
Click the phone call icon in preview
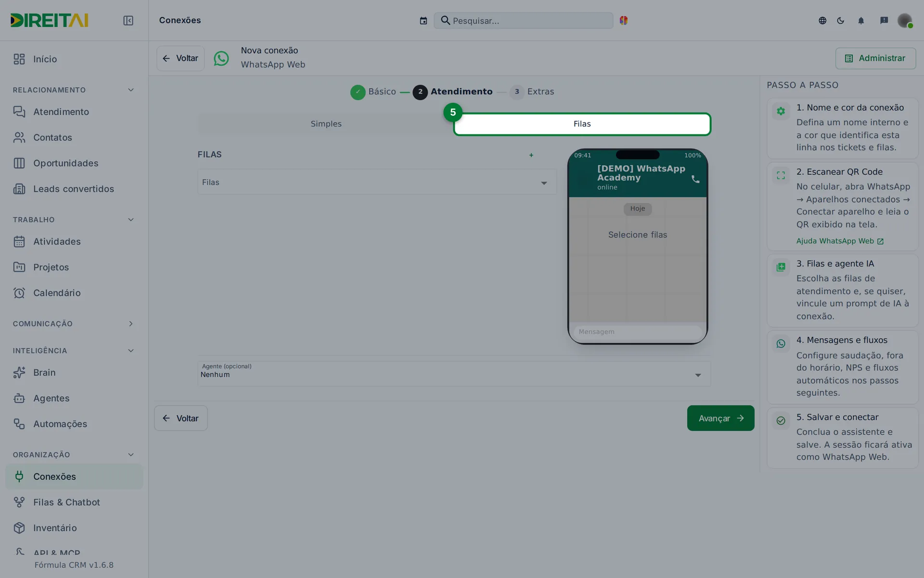coord(695,179)
